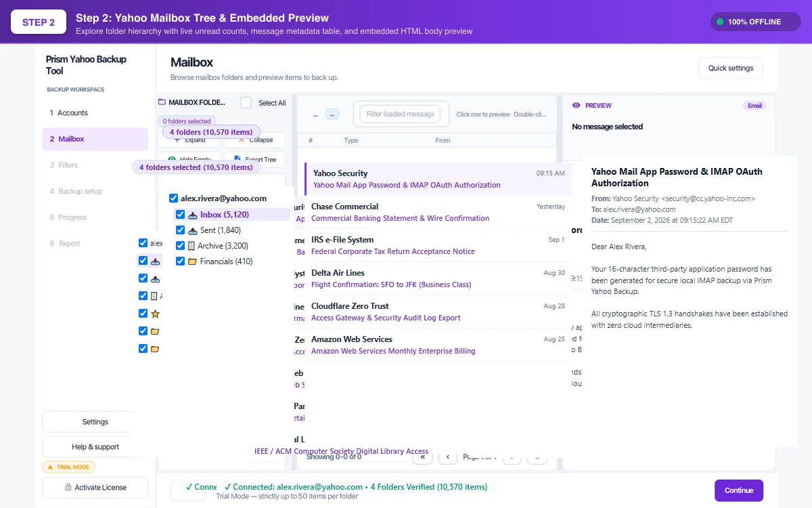
Task: Select the Mailbox step in sidebar
Action: click(x=95, y=139)
